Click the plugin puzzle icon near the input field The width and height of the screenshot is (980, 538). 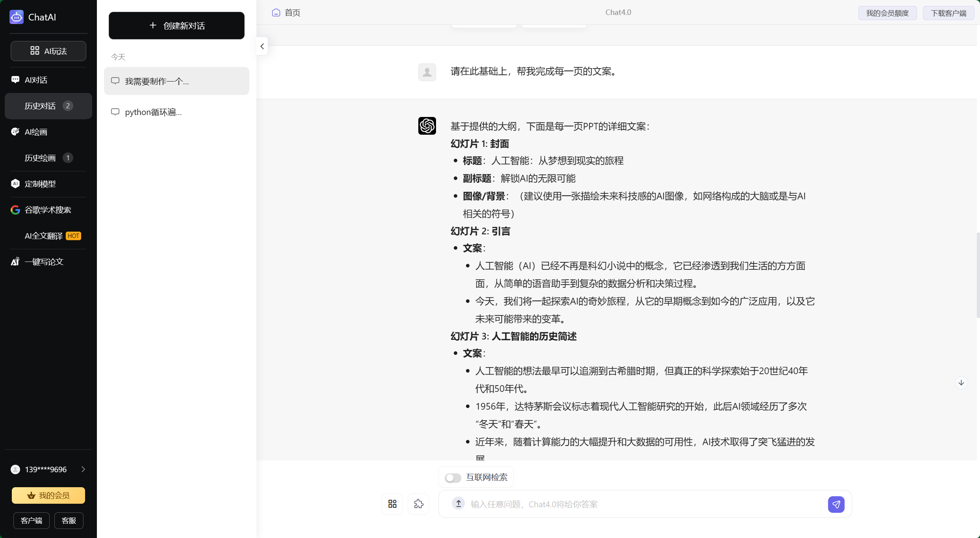419,504
